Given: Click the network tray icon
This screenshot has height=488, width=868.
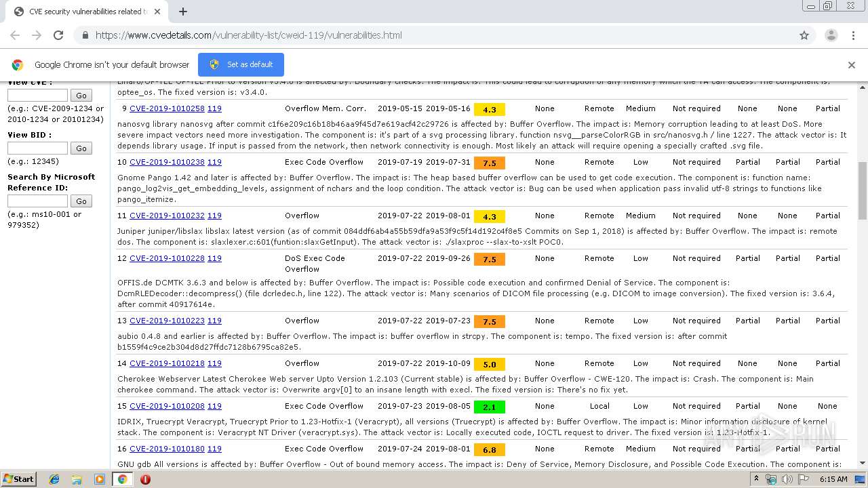Looking at the screenshot, I should (x=771, y=479).
